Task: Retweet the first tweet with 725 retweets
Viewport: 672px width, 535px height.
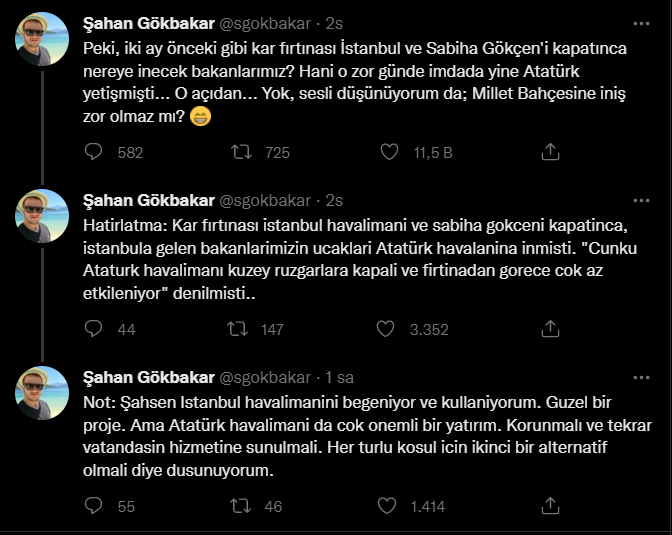Action: (241, 152)
